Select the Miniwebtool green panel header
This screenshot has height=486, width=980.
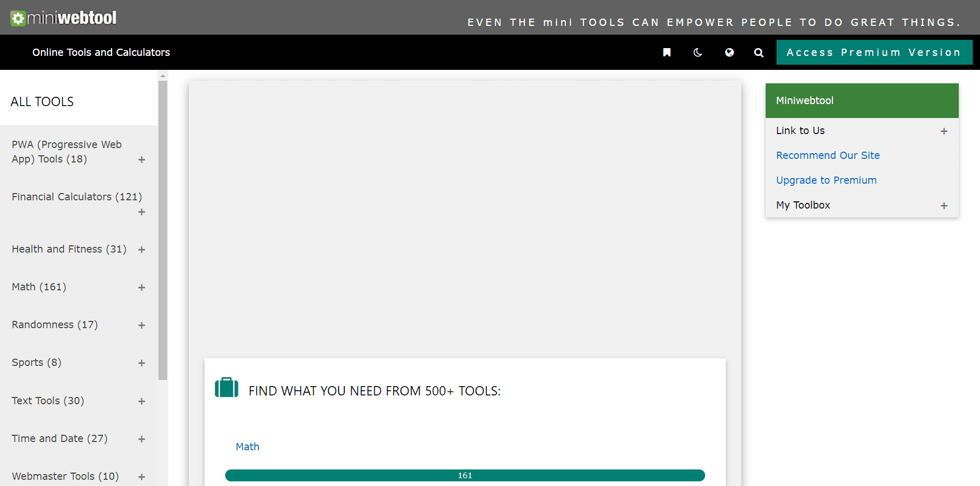coord(805,100)
